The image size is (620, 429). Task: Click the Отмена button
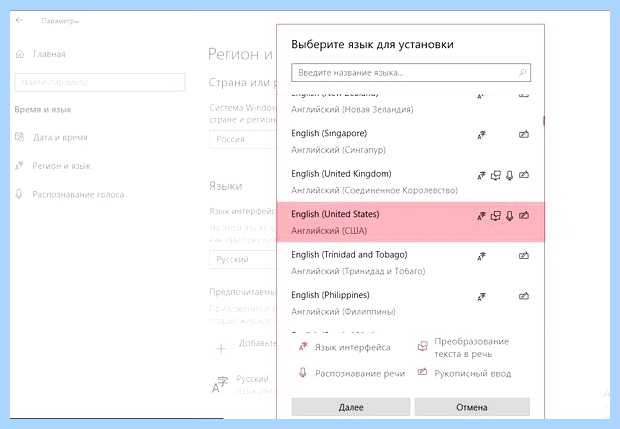[472, 407]
